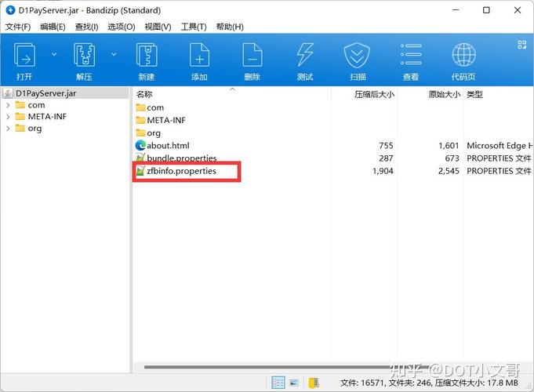Sort by 类型 column header
The height and width of the screenshot is (392, 534).
point(474,94)
